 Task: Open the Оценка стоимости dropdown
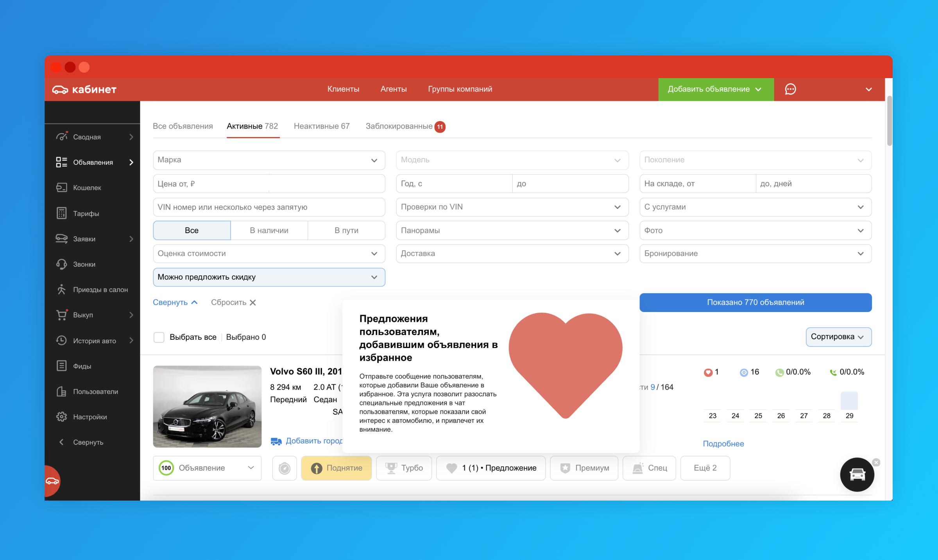(269, 253)
